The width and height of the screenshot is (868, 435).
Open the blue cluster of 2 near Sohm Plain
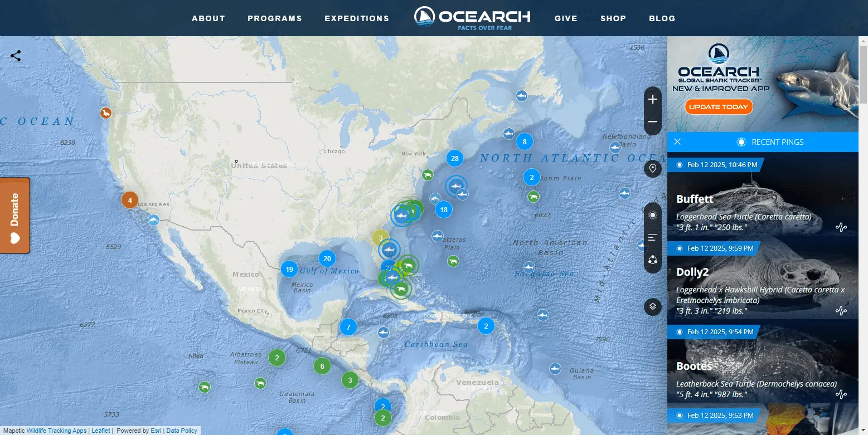coord(532,177)
